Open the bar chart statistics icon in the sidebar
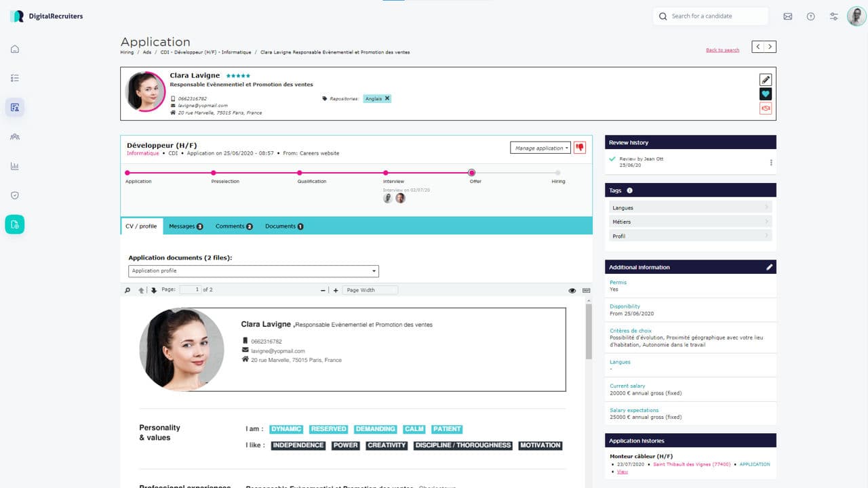This screenshot has width=868, height=488. tap(15, 166)
